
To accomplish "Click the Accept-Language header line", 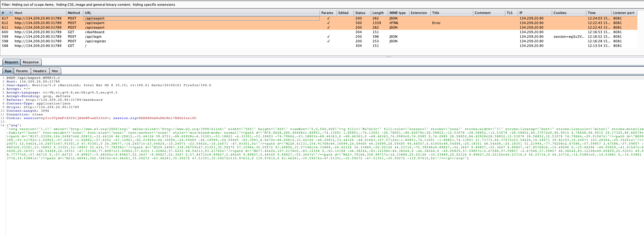I will 62,93.
